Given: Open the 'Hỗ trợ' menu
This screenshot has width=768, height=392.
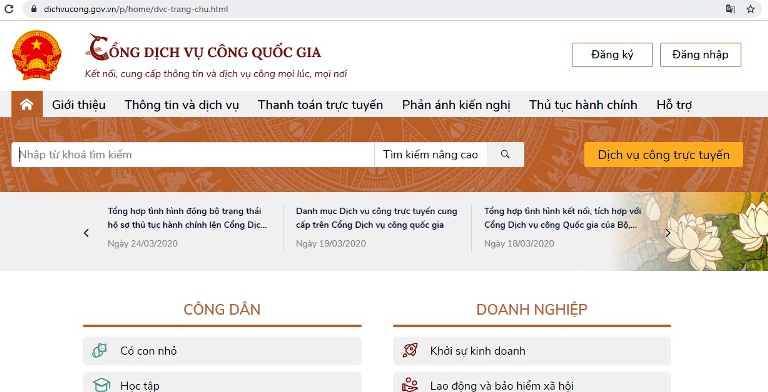Looking at the screenshot, I should click(x=674, y=105).
